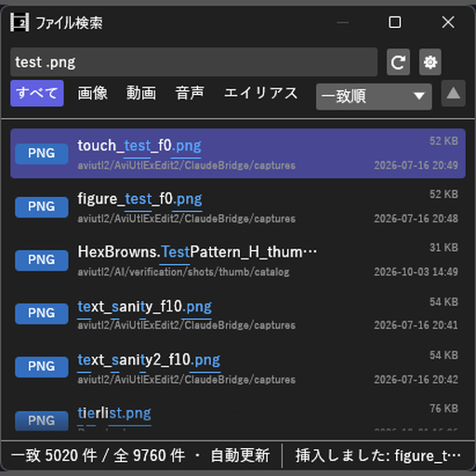The image size is (476, 476).
Task: Click PNG badge of HexBrowns.TestPattern row
Action: tap(42, 260)
